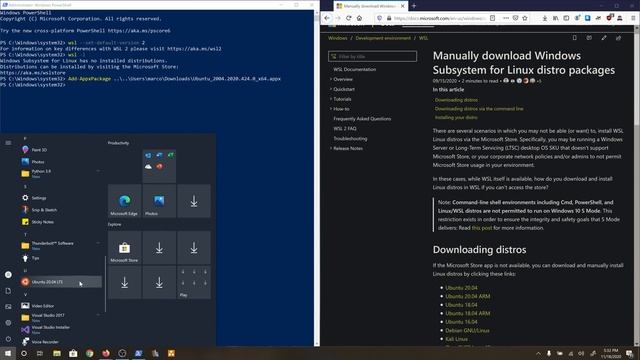This screenshot has height=360, width=640.
Task: Expand the Visual Studio 2017 folder
Action: (61, 317)
